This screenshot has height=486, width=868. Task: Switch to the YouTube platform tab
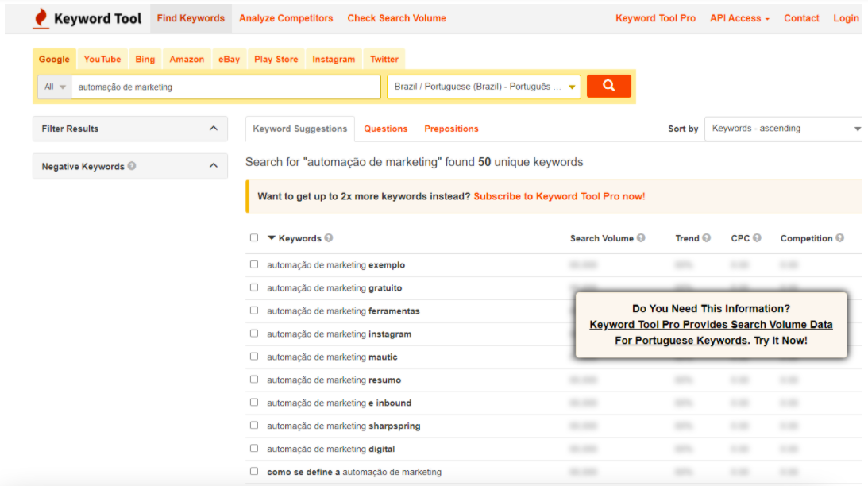pyautogui.click(x=102, y=60)
